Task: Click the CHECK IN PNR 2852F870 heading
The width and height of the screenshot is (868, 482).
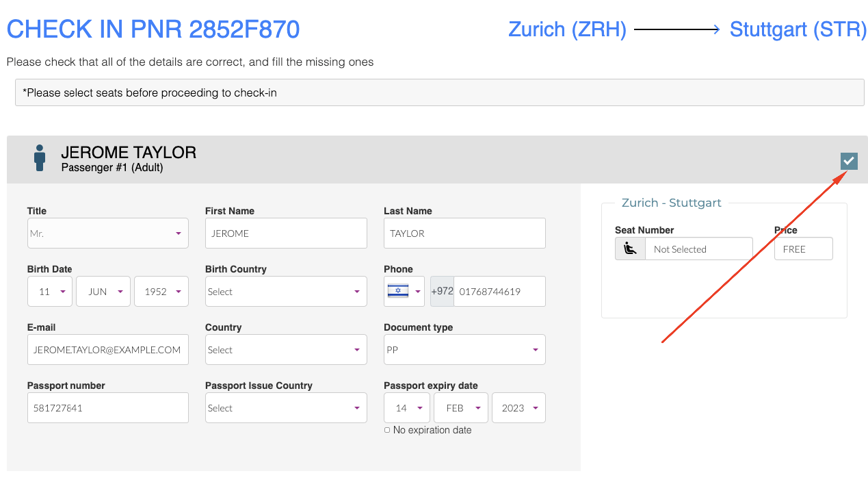Action: 153,29
